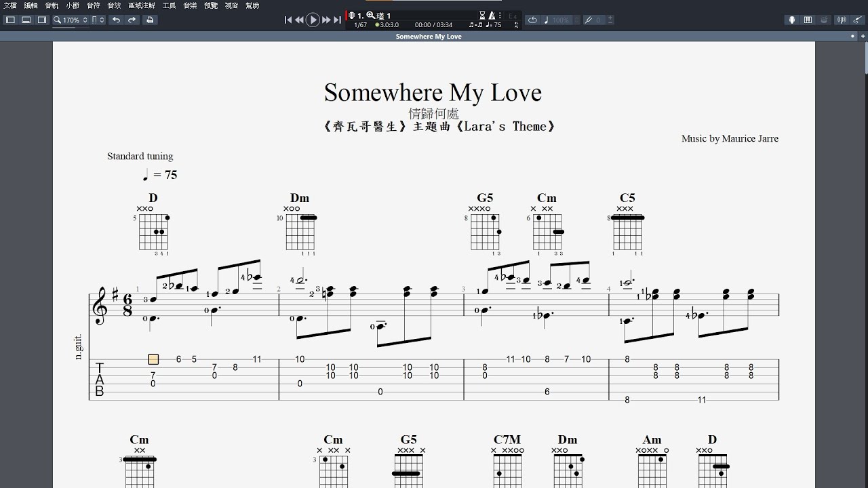
Task: Show the piano keyboard view
Action: pos(808,20)
